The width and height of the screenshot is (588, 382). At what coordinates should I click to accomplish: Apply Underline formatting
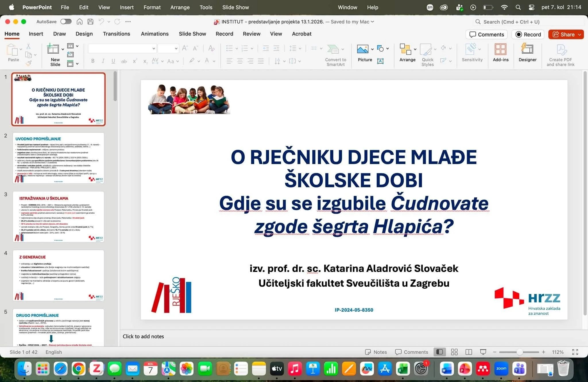113,61
